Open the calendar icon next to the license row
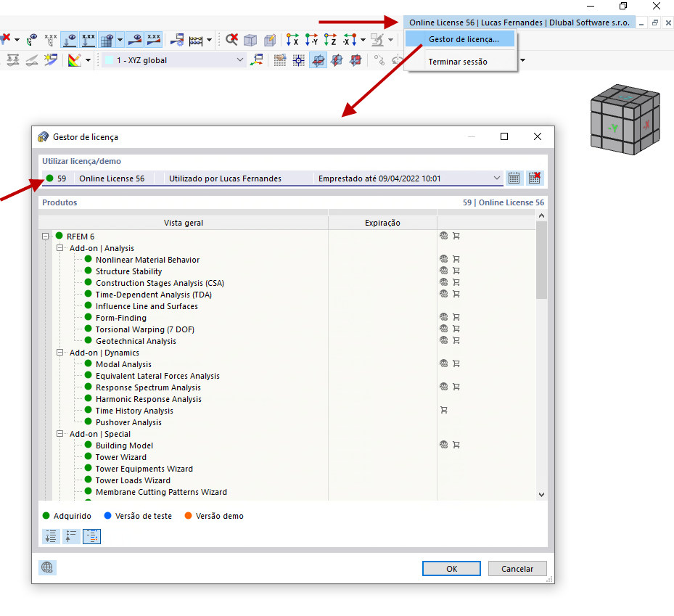The image size is (674, 616). (514, 178)
